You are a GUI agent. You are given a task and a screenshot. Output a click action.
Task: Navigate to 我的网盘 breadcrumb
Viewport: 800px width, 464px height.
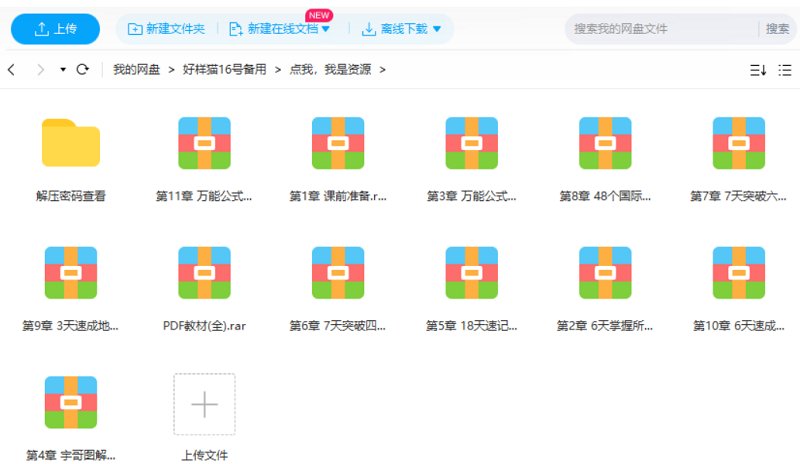click(x=138, y=70)
